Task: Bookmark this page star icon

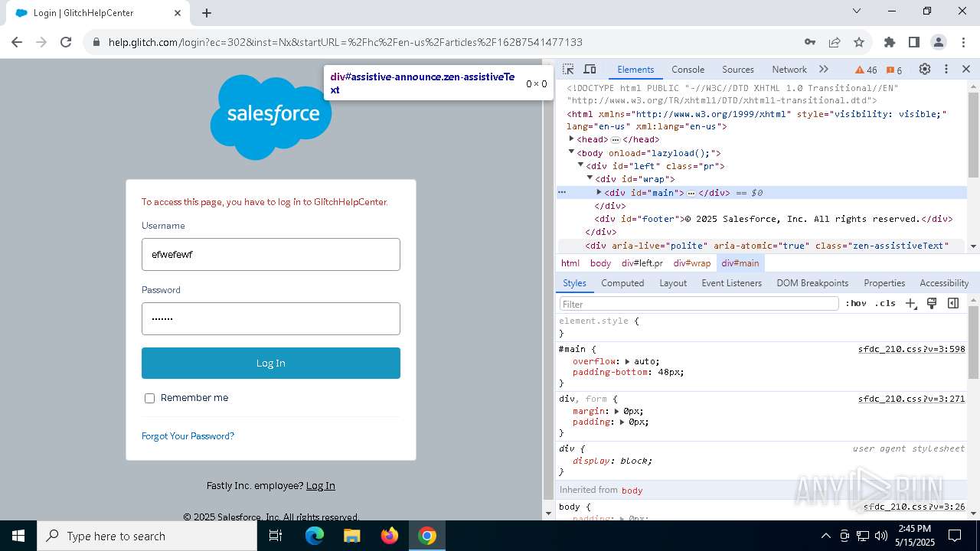Action: [859, 42]
